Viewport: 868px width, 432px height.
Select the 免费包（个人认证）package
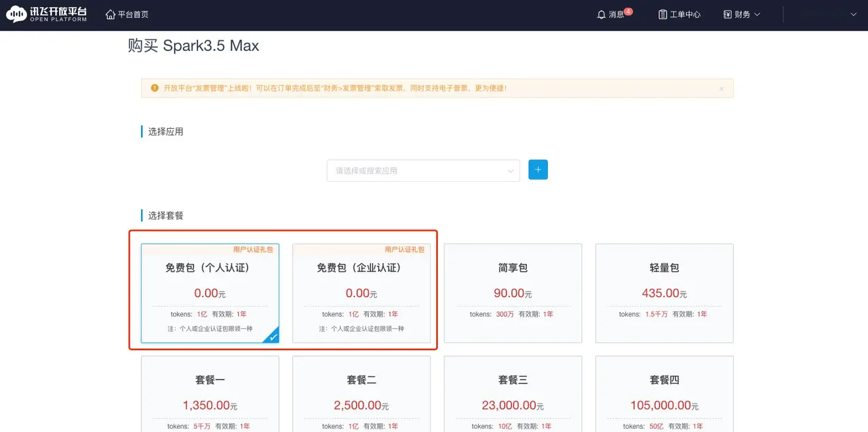coord(210,293)
